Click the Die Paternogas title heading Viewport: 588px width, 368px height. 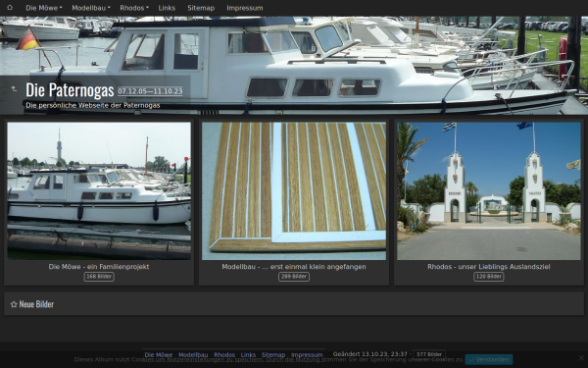click(70, 90)
